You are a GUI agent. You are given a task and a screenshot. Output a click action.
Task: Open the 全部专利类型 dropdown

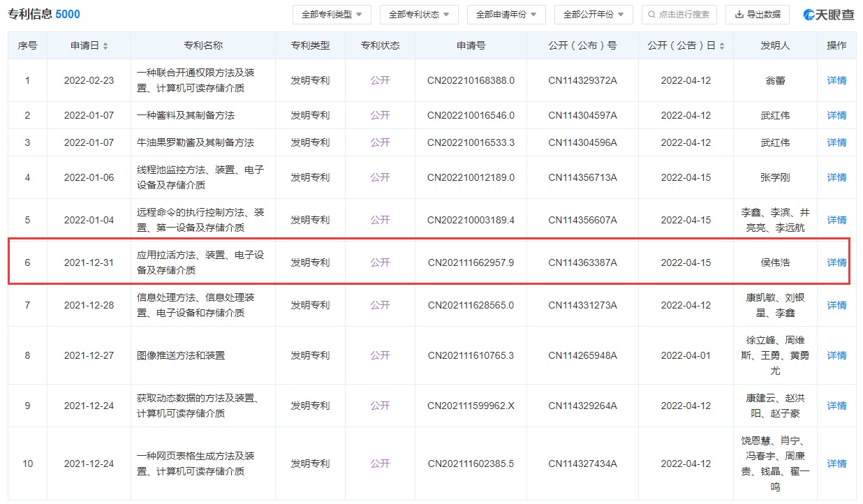click(x=332, y=15)
